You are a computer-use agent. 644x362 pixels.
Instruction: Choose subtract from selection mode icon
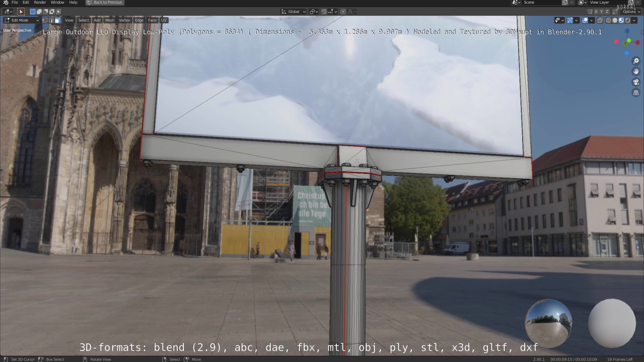[45, 12]
